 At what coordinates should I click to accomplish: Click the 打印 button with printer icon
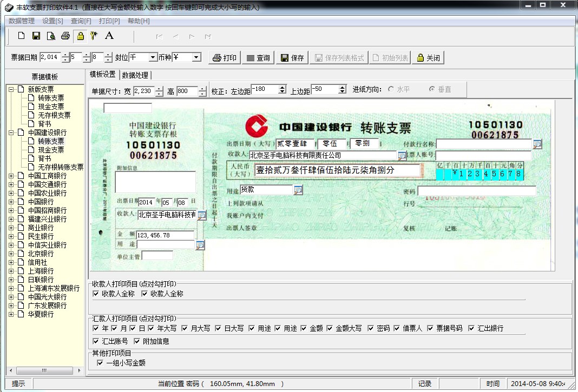click(225, 58)
